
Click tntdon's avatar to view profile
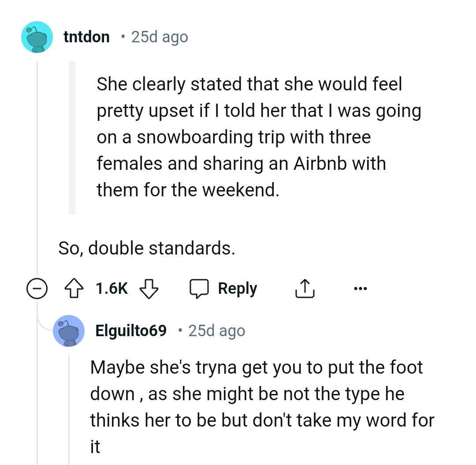[x=37, y=37]
